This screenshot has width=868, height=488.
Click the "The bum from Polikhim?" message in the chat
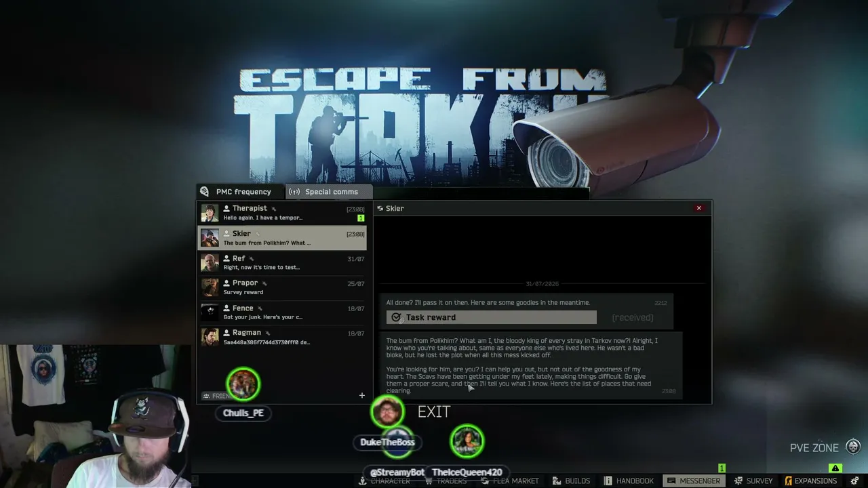click(530, 365)
